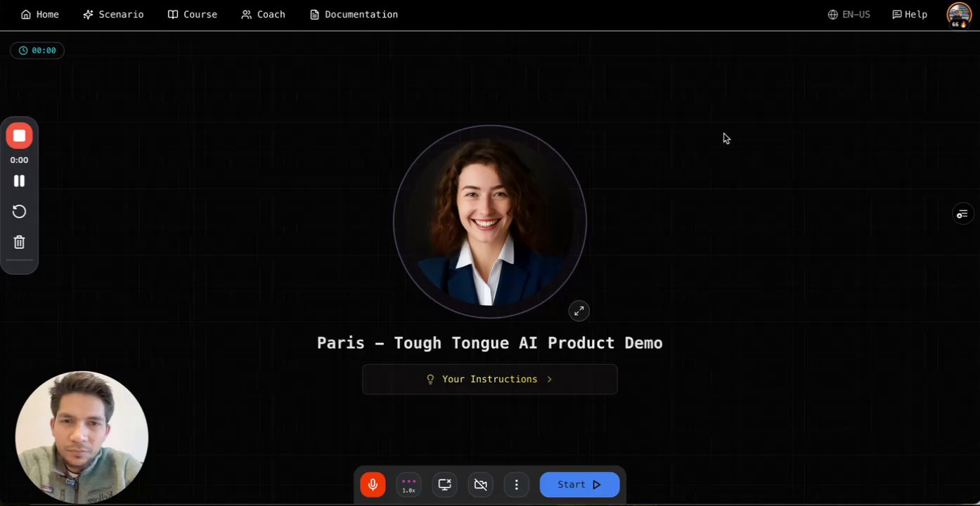Image resolution: width=980 pixels, height=506 pixels.
Task: Stop the screen recording
Action: [20, 136]
